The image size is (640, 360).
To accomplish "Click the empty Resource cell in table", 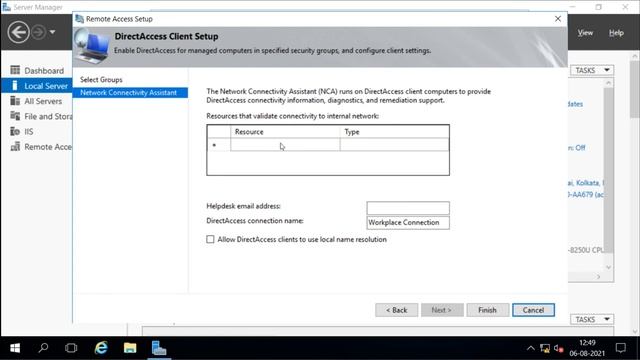I will [x=285, y=145].
